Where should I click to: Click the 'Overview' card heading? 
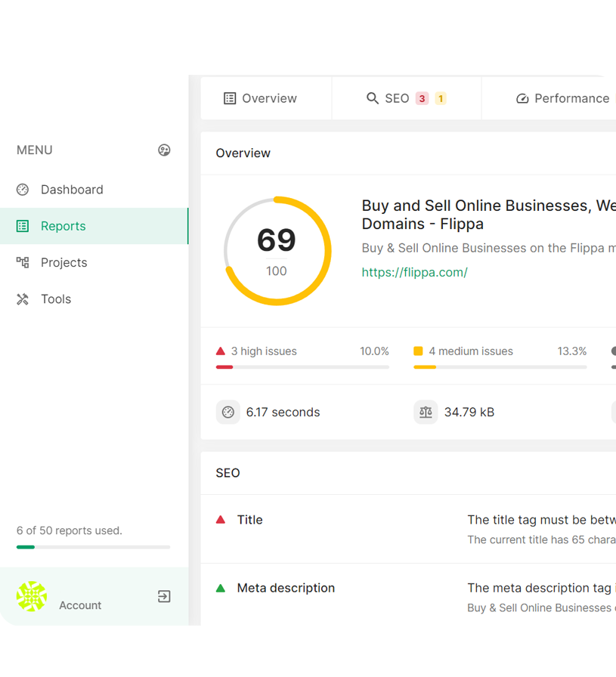(243, 153)
